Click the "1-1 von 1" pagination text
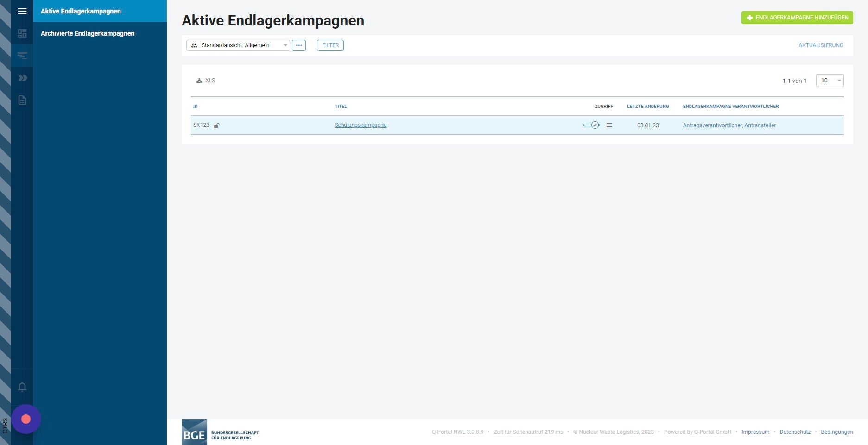This screenshot has height=445, width=868. [x=794, y=81]
